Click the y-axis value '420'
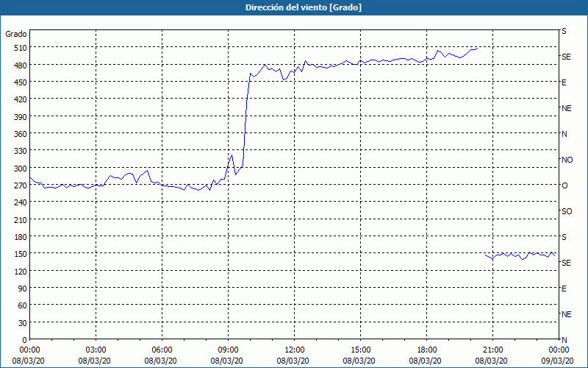 coord(21,99)
